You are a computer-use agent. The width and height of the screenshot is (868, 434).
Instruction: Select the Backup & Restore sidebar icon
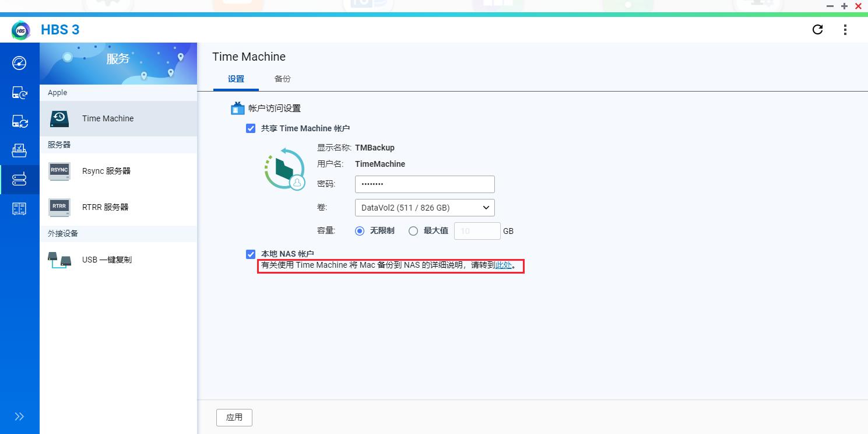point(19,92)
